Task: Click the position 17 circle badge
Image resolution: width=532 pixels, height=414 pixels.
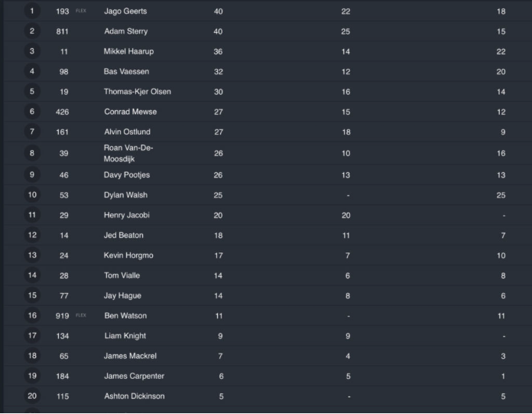Action: coord(32,336)
